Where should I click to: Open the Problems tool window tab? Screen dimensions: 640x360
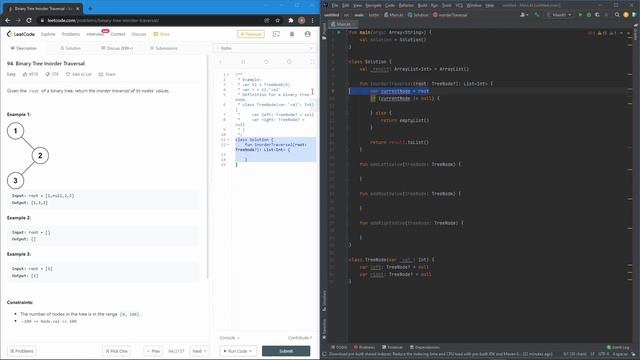point(364,347)
